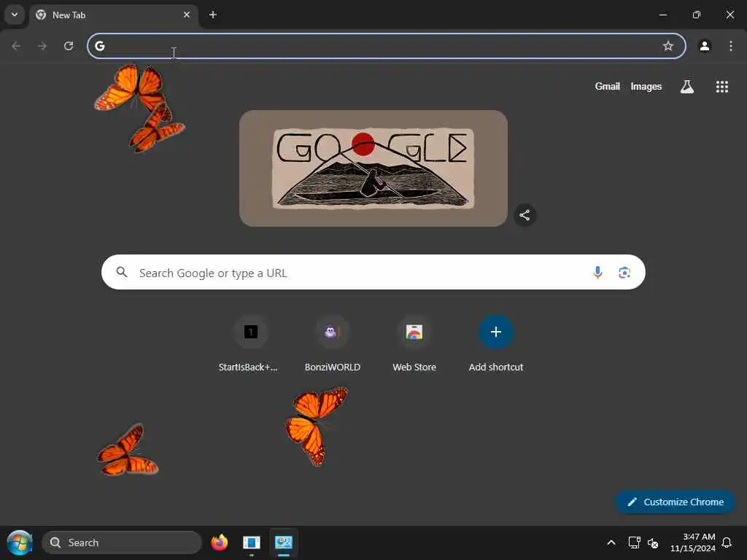This screenshot has height=560, width=747.
Task: Open a new tab with plus button
Action: [x=213, y=15]
